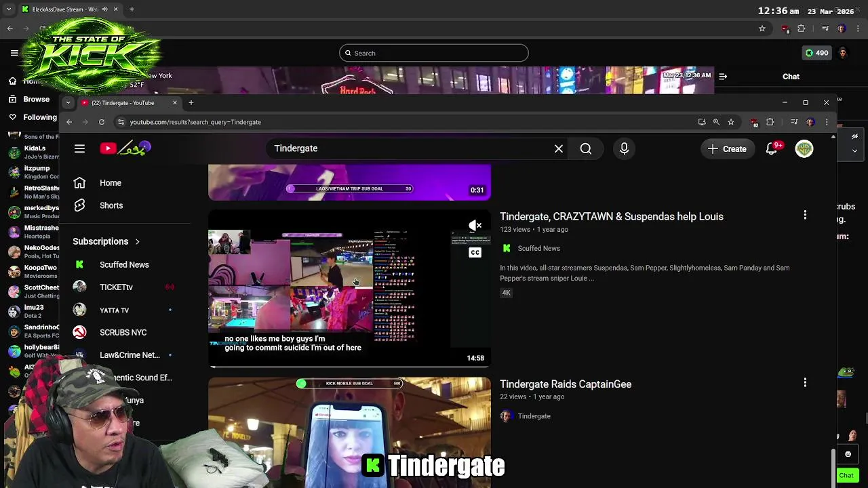868x488 pixels.
Task: Open the Kick 490 points balance
Action: click(816, 53)
